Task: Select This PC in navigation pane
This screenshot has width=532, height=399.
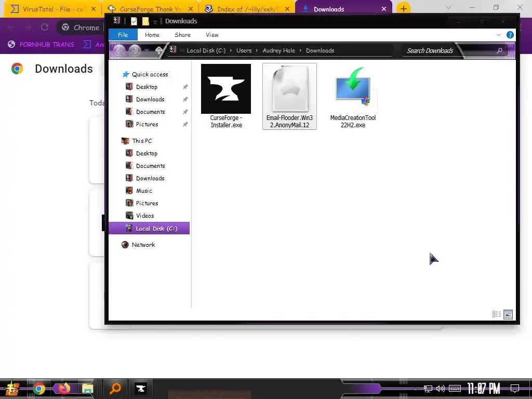Action: (x=142, y=141)
